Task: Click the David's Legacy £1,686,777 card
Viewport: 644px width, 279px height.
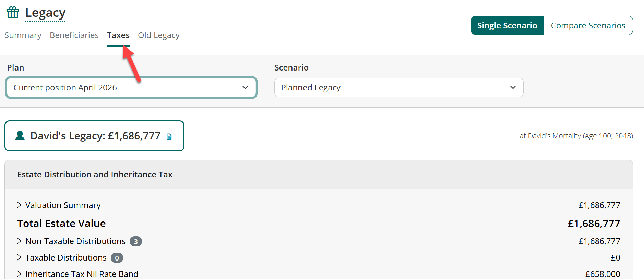Action: pyautogui.click(x=94, y=136)
